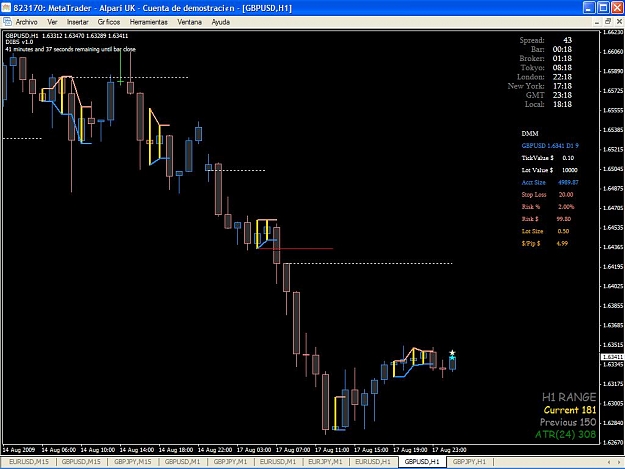
Task: Select the active GBPUSD,H1 chart tab
Action: point(422,462)
